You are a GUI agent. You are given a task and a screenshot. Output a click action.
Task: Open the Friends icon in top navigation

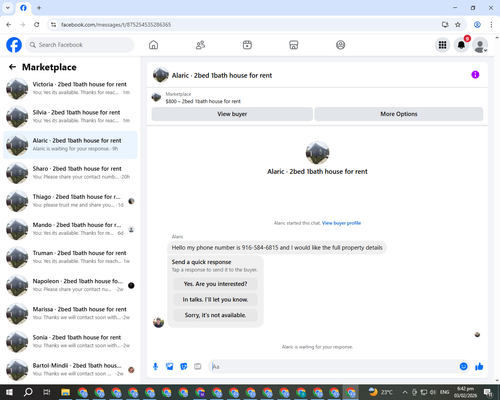(x=200, y=45)
